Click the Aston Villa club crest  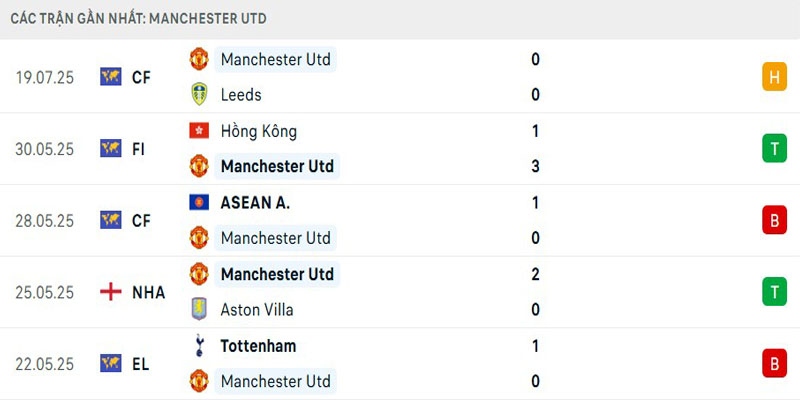click(199, 310)
